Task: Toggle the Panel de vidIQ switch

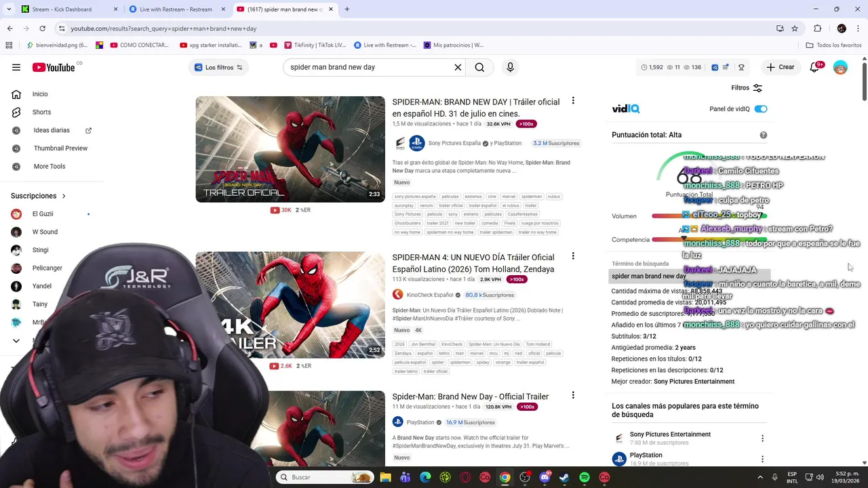Action: [x=761, y=109]
